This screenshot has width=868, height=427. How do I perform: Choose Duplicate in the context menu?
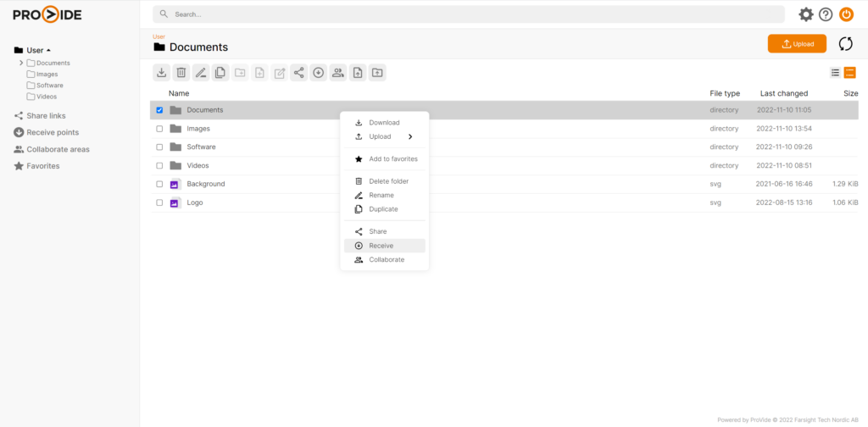[x=385, y=209]
